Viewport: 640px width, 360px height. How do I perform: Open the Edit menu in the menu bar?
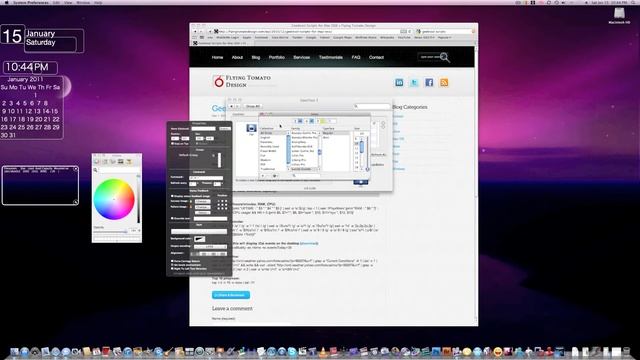[56, 2]
